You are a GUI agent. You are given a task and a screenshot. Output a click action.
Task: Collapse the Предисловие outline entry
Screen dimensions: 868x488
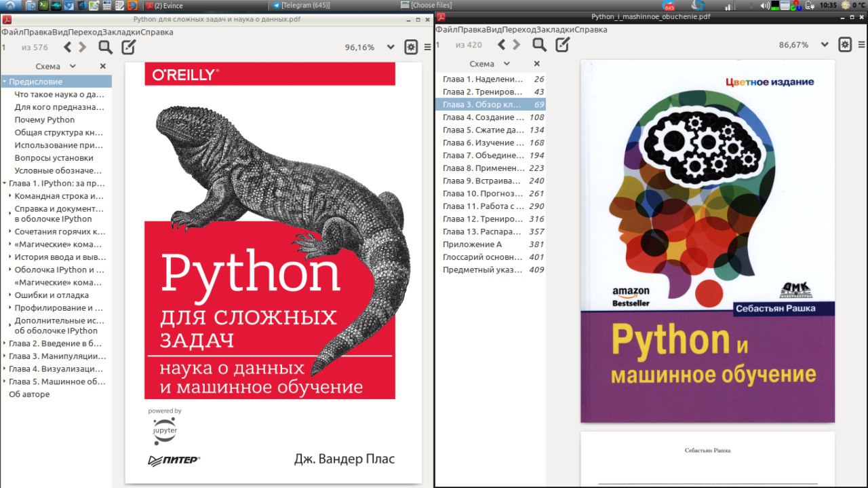4,81
